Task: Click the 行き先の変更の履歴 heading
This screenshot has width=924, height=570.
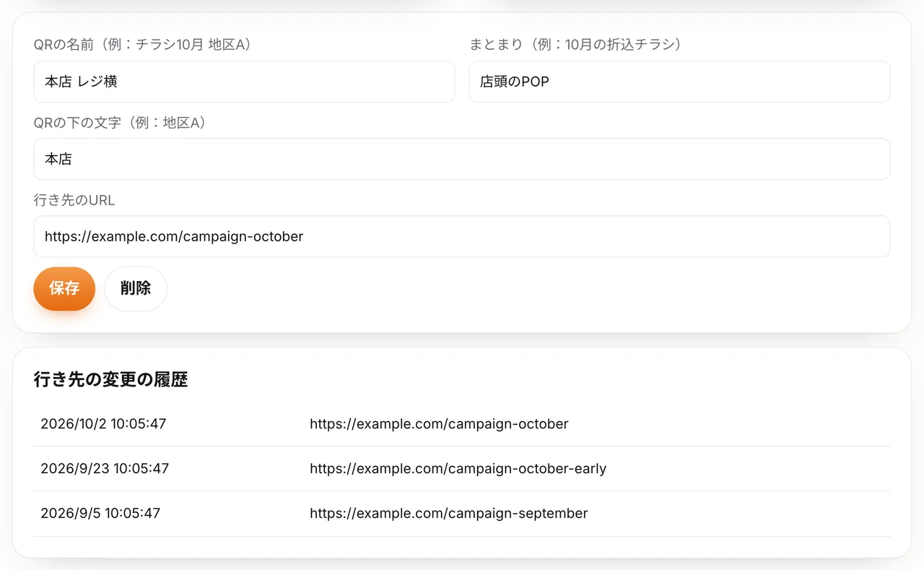Action: (111, 379)
